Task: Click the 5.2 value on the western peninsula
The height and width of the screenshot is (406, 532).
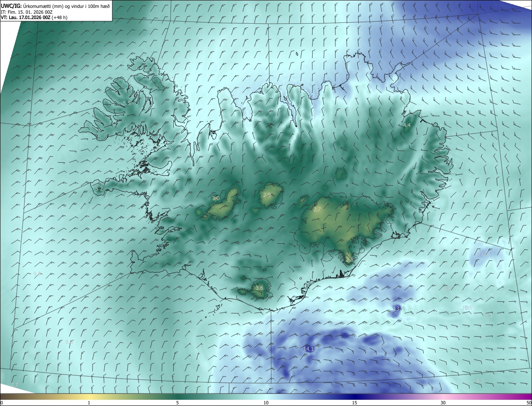Action: (x=99, y=188)
